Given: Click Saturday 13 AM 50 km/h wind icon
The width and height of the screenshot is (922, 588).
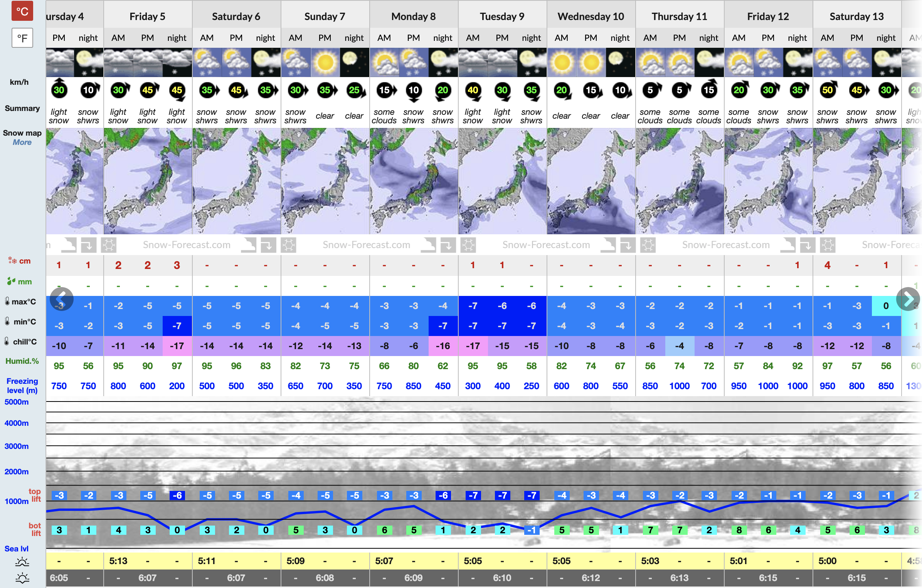Looking at the screenshot, I should coord(828,90).
